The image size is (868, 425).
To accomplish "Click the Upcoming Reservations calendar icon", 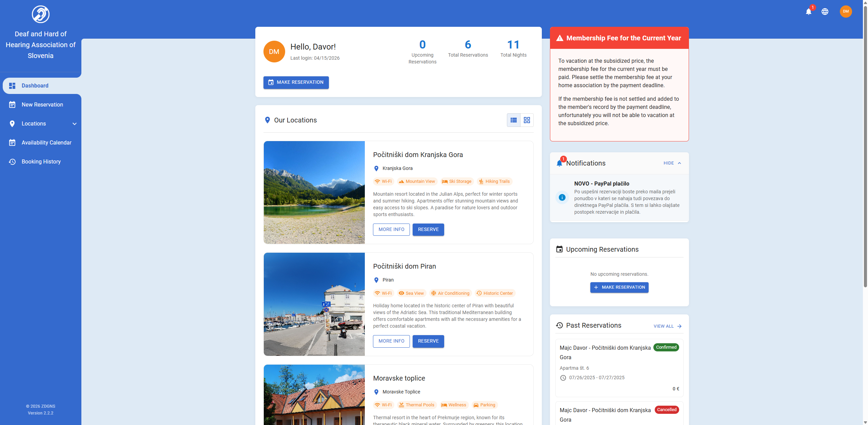I will pos(559,249).
